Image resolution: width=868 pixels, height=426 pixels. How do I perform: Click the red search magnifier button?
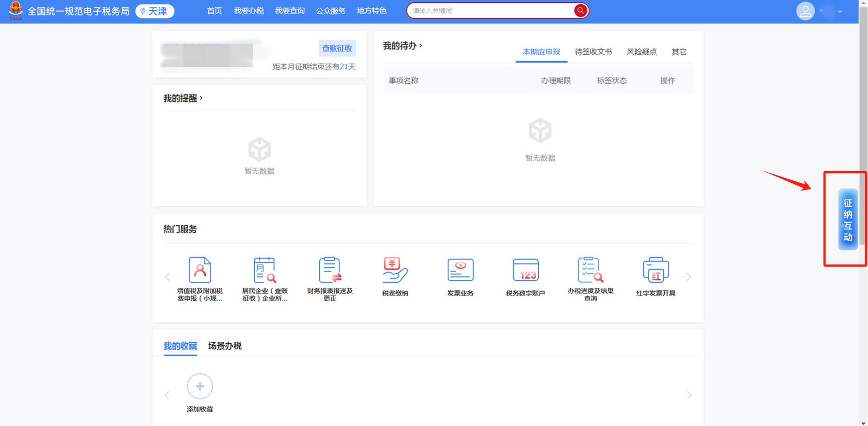point(580,10)
